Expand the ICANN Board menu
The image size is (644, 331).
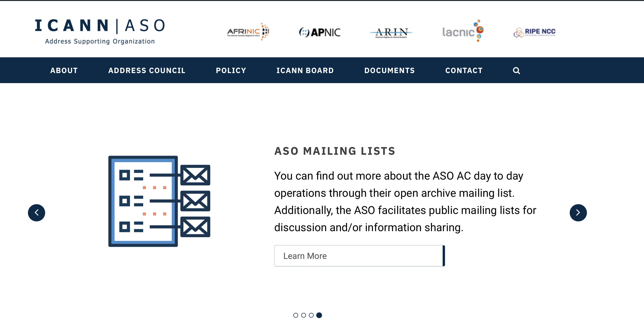pyautogui.click(x=305, y=70)
